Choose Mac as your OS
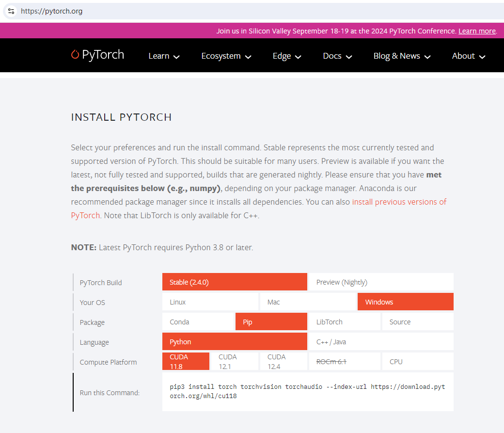 (308, 302)
